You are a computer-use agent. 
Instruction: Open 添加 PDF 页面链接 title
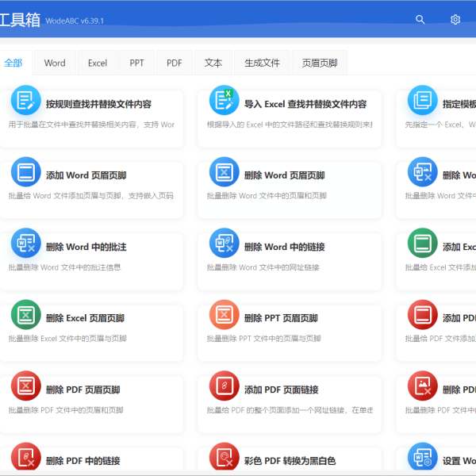point(281,390)
